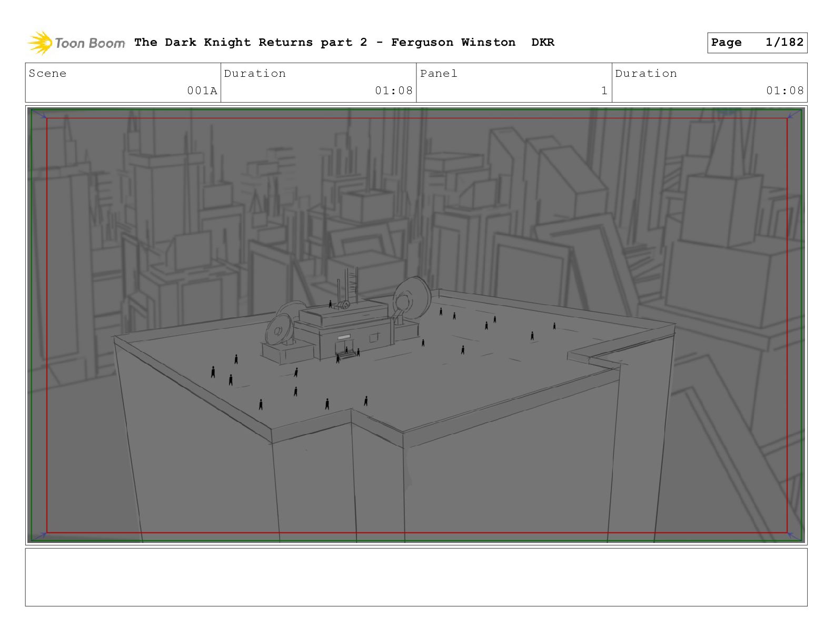The image size is (834, 644).
Task: Select the panel Duration 01:08 cell
Action: click(710, 83)
